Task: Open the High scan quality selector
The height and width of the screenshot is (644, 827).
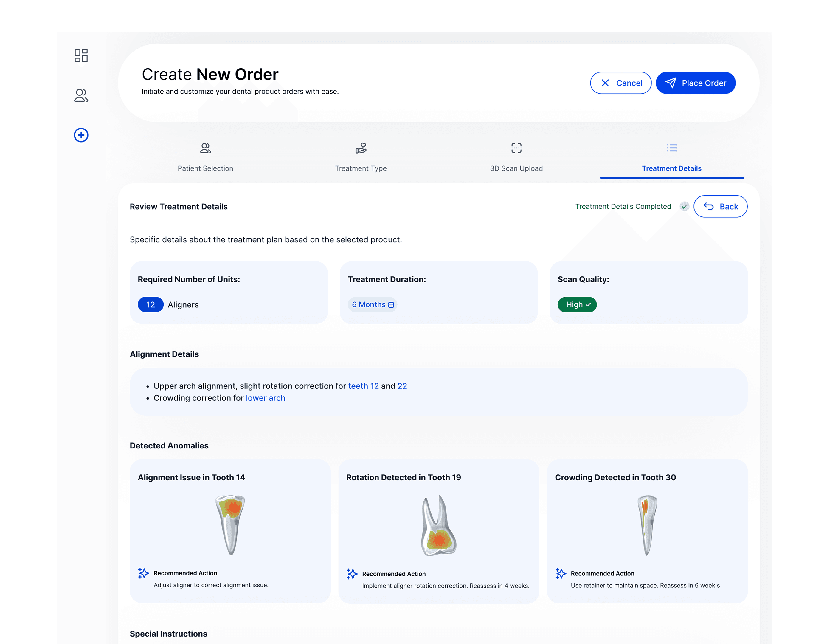Action: pos(577,305)
